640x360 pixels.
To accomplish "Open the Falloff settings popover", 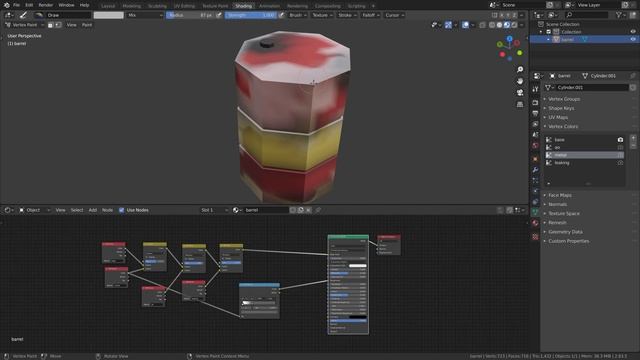I will click(x=370, y=15).
